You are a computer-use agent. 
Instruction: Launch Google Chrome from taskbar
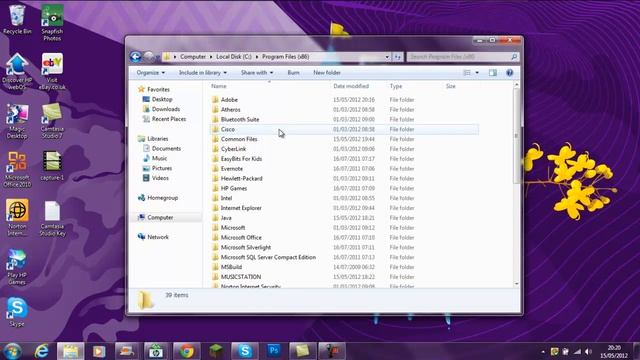(187, 351)
